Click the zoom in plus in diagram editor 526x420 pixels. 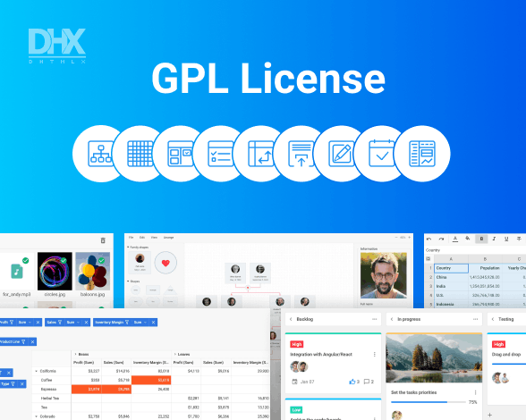click(410, 238)
